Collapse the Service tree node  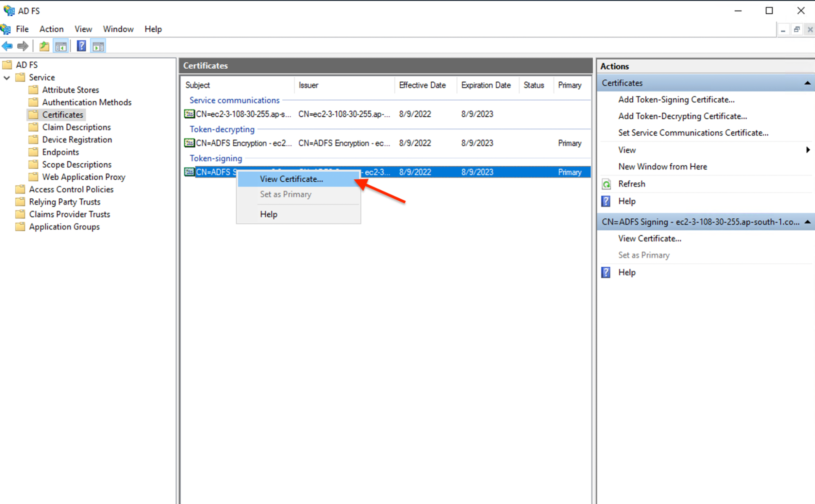point(7,77)
